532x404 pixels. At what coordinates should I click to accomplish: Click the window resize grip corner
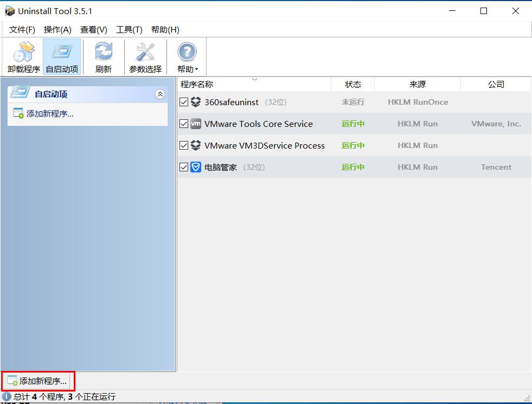[x=527, y=399]
